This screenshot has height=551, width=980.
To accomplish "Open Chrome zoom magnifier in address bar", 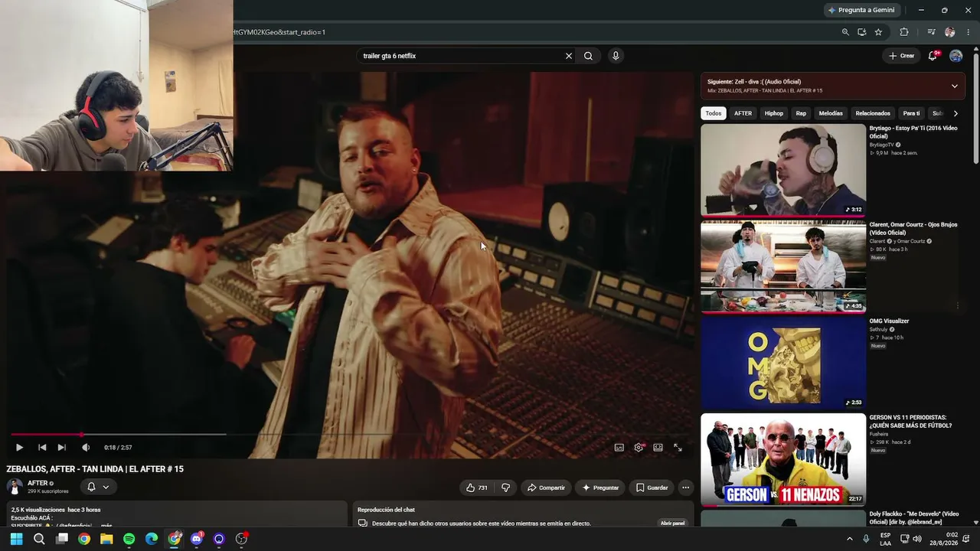I will (x=845, y=32).
